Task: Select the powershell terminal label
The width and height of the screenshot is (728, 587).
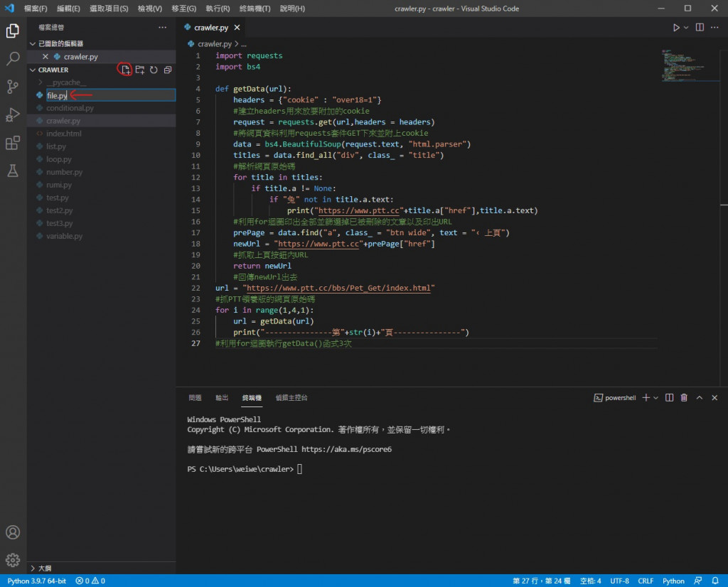Action: point(615,398)
